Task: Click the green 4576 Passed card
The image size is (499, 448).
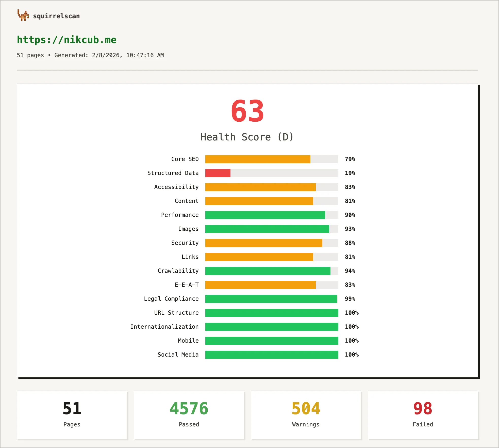Action: 189,415
